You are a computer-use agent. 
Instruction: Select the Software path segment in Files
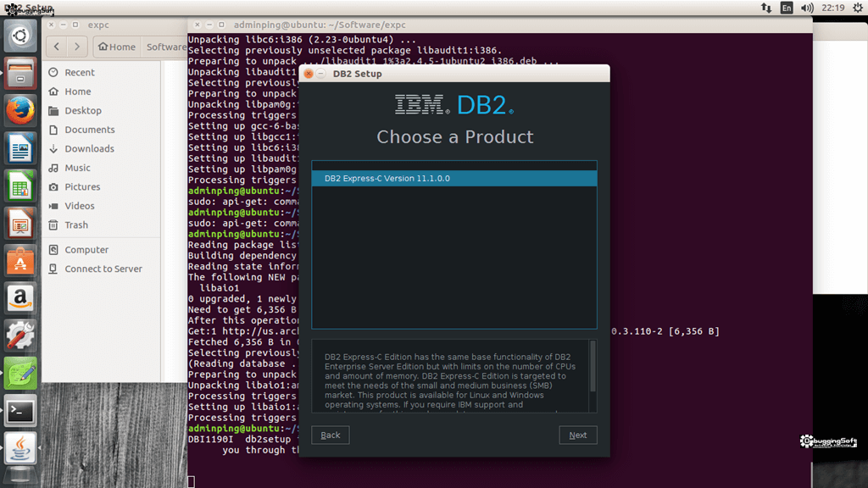(165, 47)
